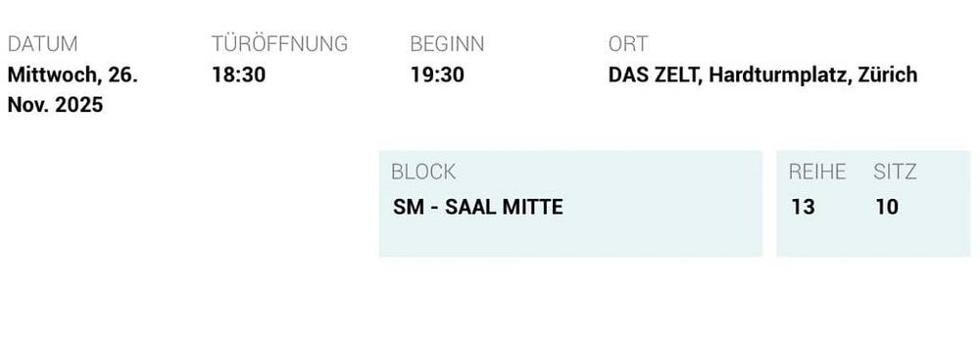The image size is (980, 353).
Task: Select the door opening time 18:30
Action: click(239, 76)
